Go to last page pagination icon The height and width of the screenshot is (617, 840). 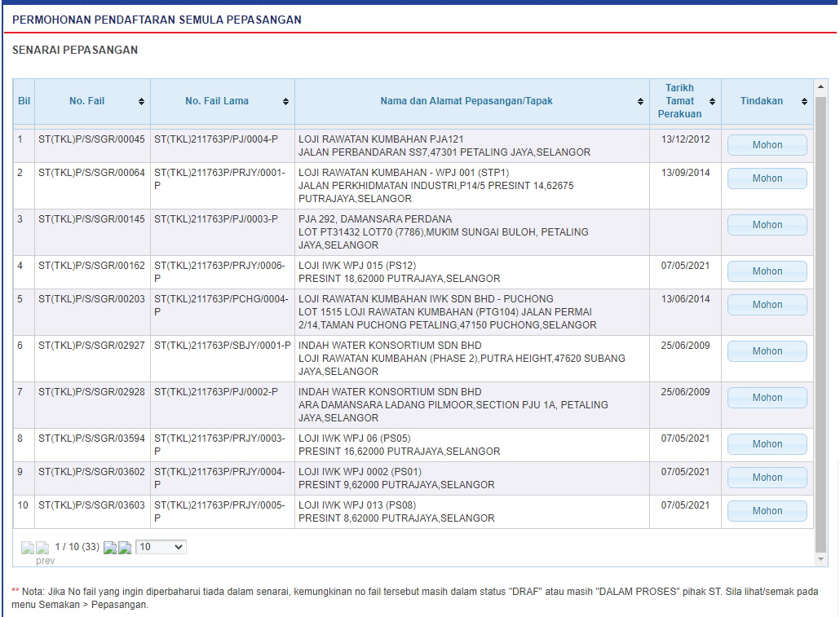coord(125,548)
